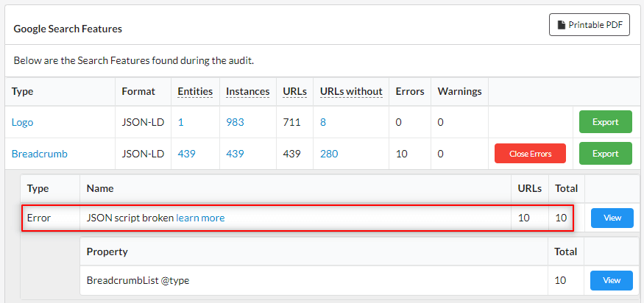The image size is (644, 303).
Task: Click the Errors column header
Action: pyautogui.click(x=410, y=91)
